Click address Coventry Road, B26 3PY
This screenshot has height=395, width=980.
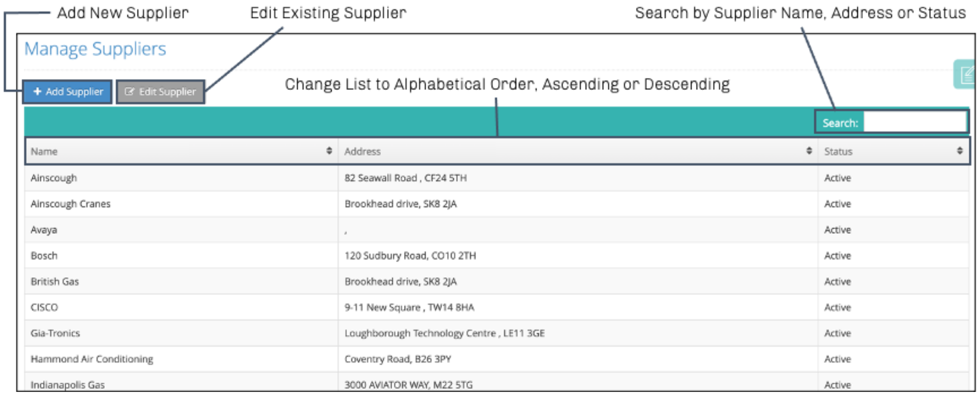[x=398, y=359]
